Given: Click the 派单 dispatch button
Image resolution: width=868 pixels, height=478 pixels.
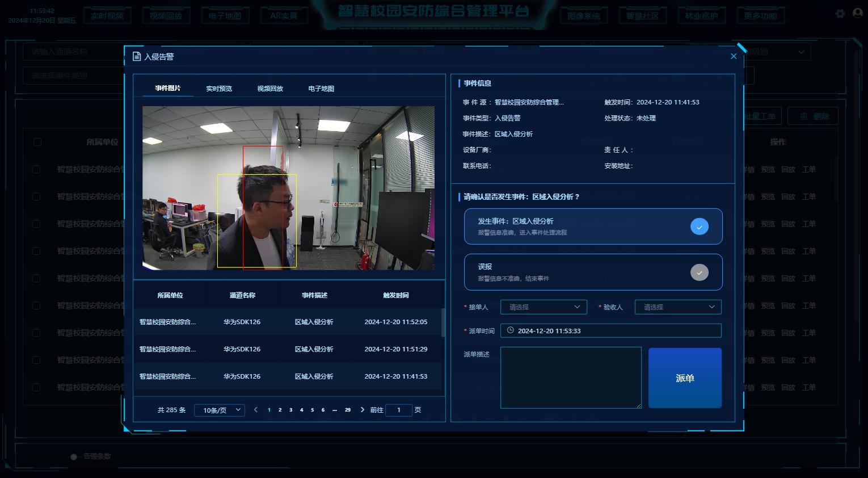Looking at the screenshot, I should pos(685,378).
